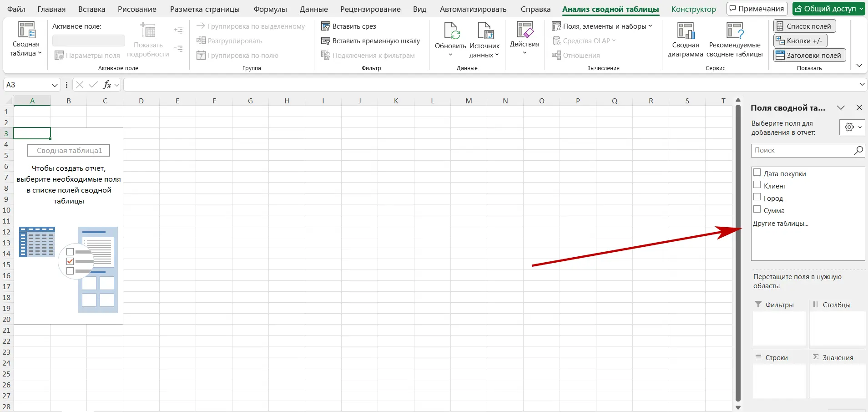Open Сводная диаграмма
868x412 pixels.
(x=685, y=40)
